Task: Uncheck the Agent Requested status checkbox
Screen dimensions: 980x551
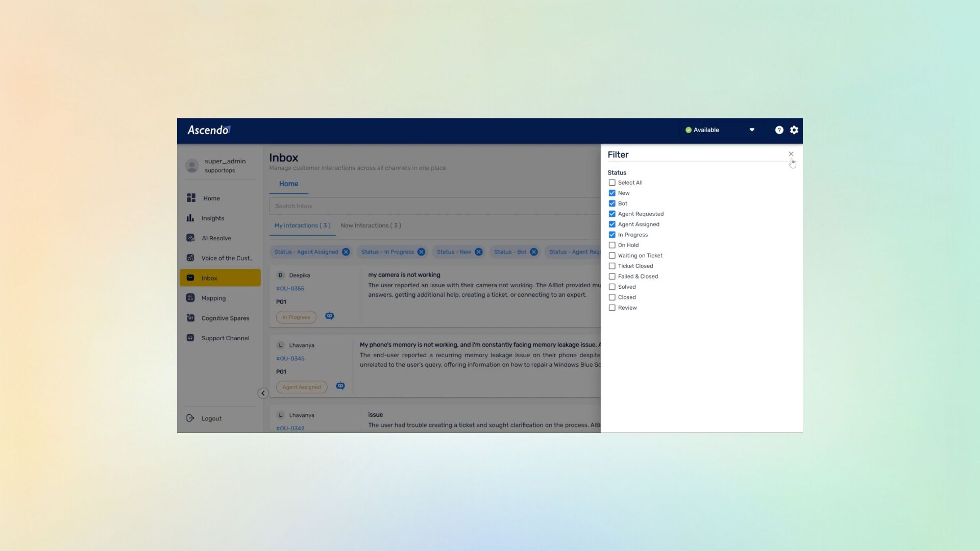Action: point(612,214)
